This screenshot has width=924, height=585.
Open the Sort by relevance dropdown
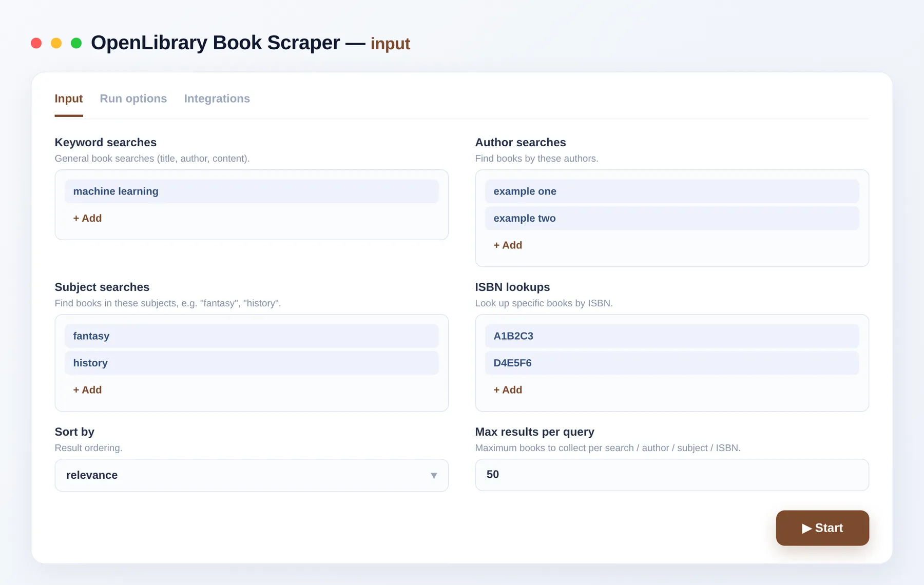[252, 475]
